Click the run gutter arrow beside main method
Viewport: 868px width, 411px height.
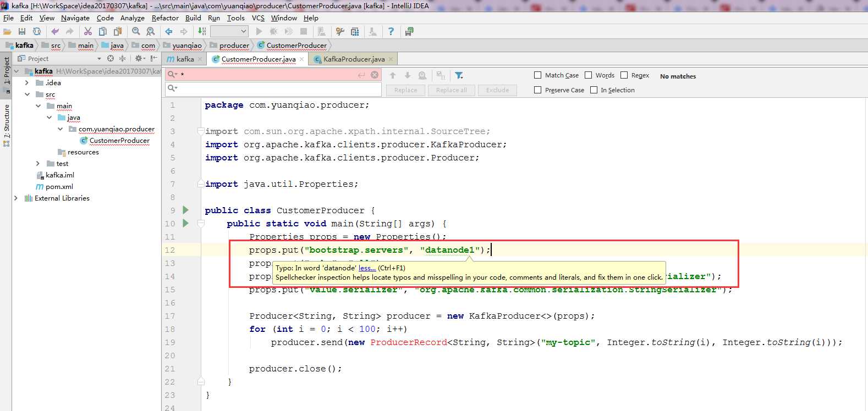coord(186,223)
